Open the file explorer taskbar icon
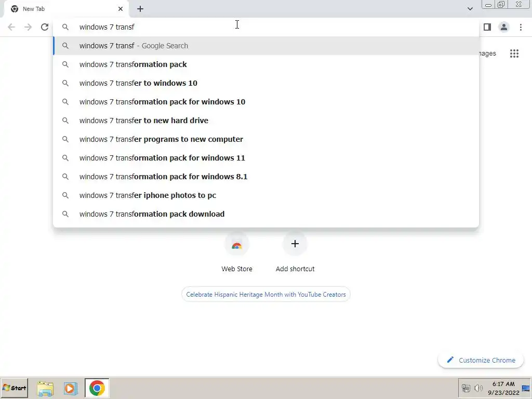 45,389
